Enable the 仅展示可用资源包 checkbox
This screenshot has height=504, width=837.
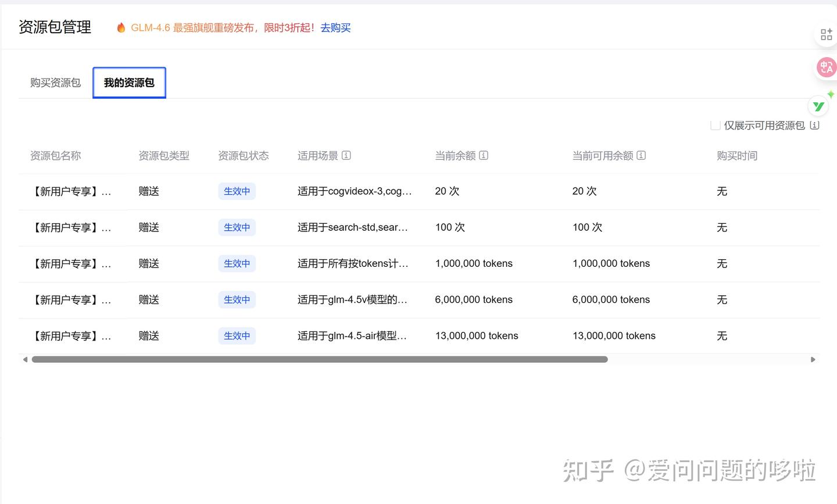(716, 125)
